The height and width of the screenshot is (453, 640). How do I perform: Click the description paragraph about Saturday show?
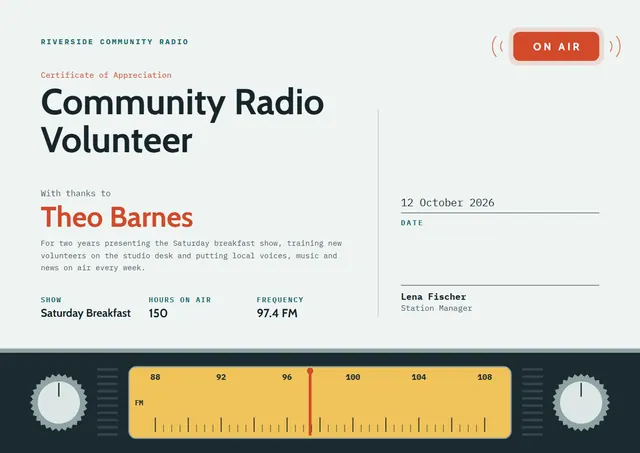point(191,255)
